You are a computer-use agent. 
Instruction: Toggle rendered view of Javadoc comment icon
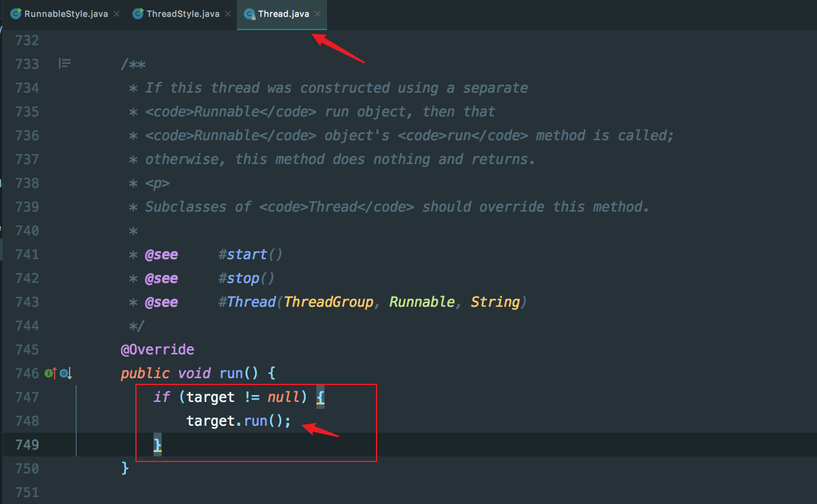click(x=65, y=63)
